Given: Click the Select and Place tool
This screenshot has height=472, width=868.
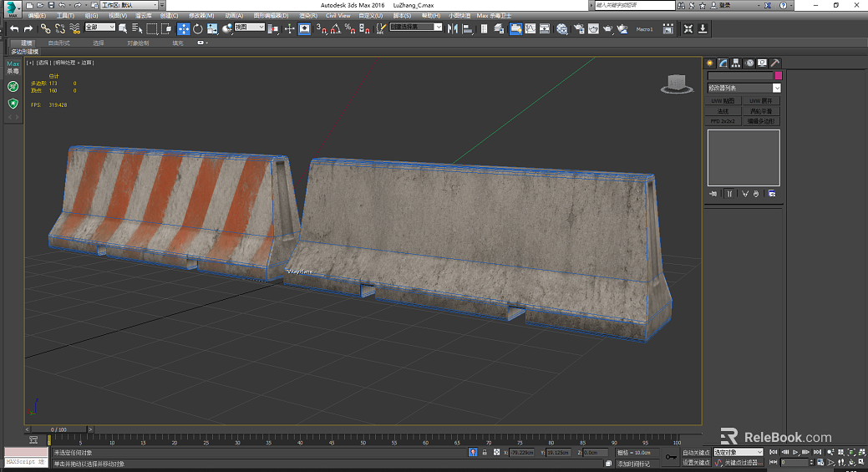Looking at the screenshot, I should (226, 28).
